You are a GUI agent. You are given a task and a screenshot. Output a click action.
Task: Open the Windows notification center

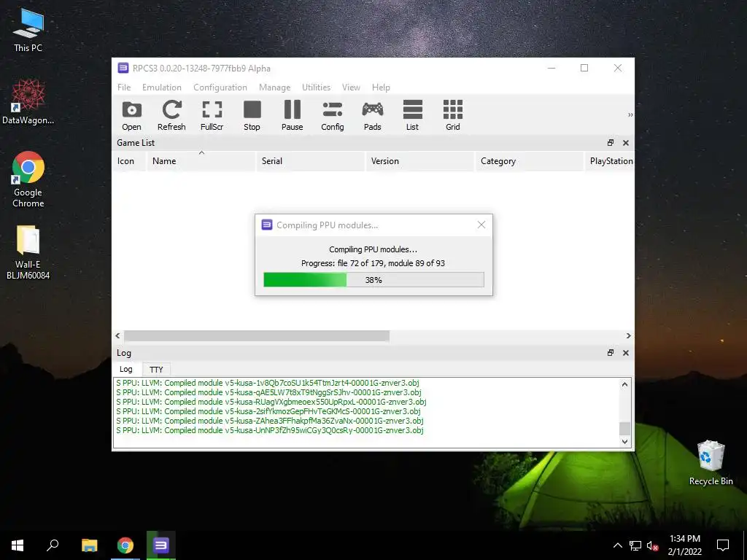tap(723, 545)
